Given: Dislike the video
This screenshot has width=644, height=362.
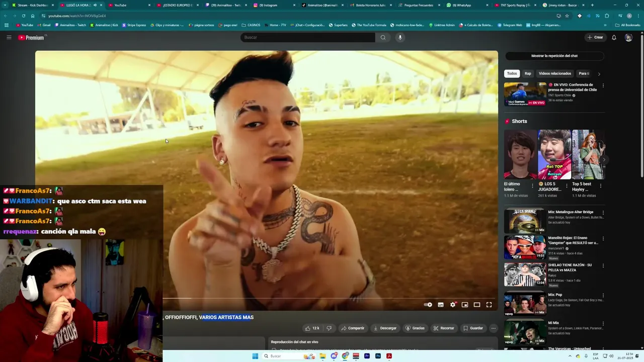Looking at the screenshot, I should click(x=329, y=328).
